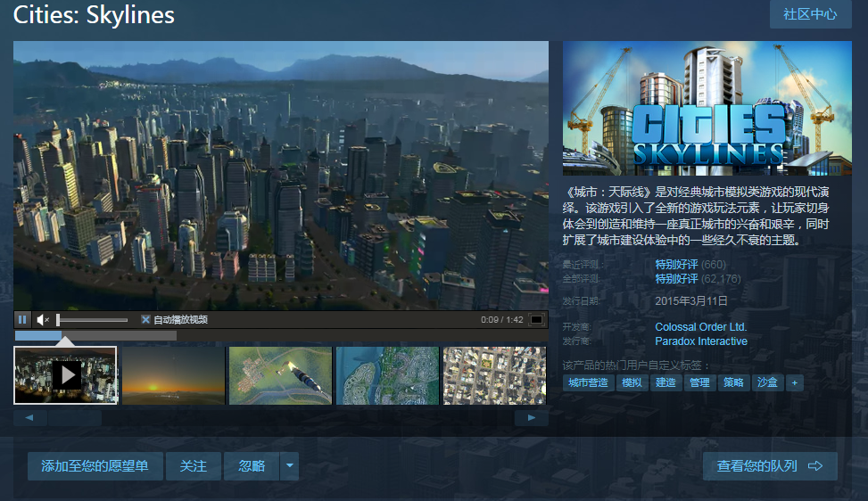Select the 模拟 tag

[632, 382]
